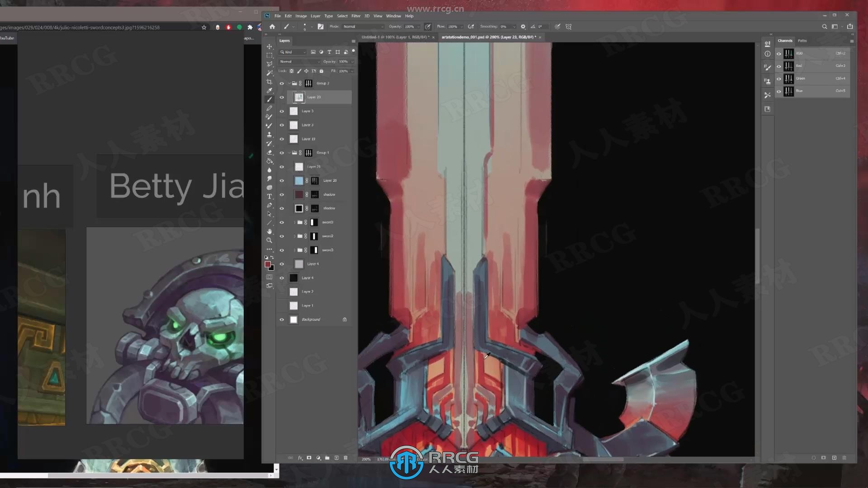Hide Layer 23 visibility

coord(282,97)
